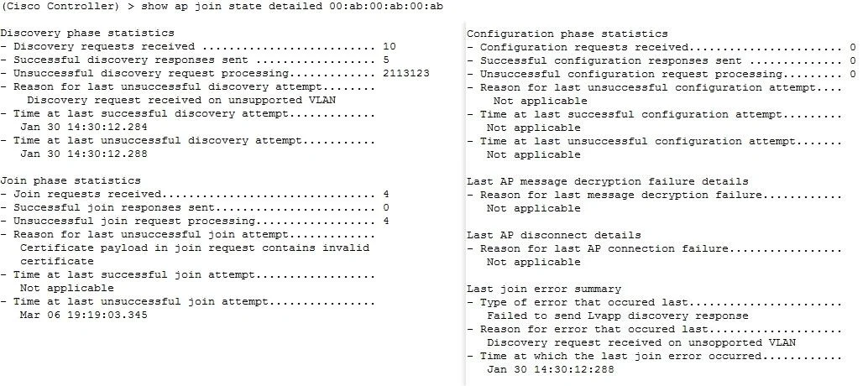Click the Last join error summary heading

(x=544, y=289)
